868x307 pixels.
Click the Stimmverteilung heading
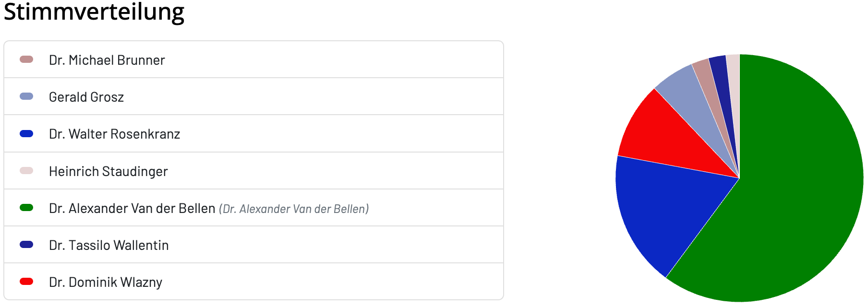tap(94, 12)
